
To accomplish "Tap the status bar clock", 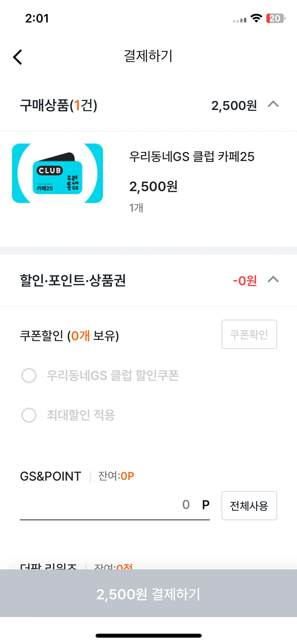I will 37,19.
